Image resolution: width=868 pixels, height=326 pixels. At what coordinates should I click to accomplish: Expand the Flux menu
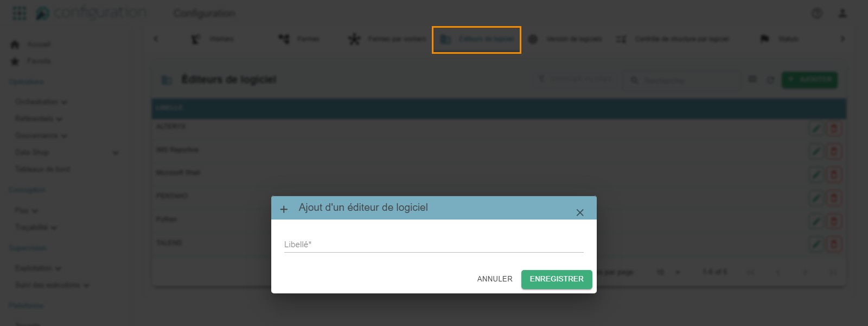coord(27,211)
